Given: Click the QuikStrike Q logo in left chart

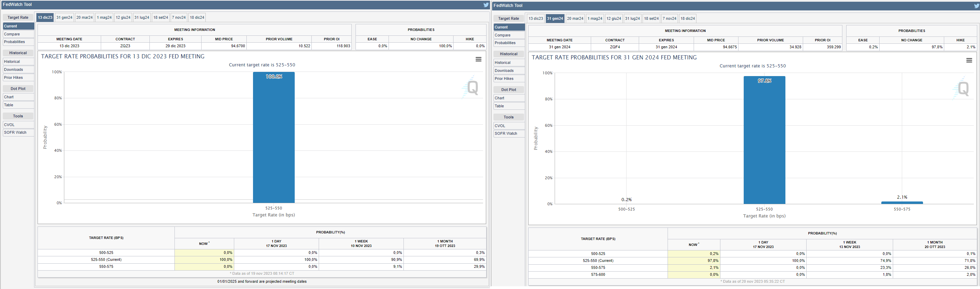Looking at the screenshot, I should tap(472, 88).
